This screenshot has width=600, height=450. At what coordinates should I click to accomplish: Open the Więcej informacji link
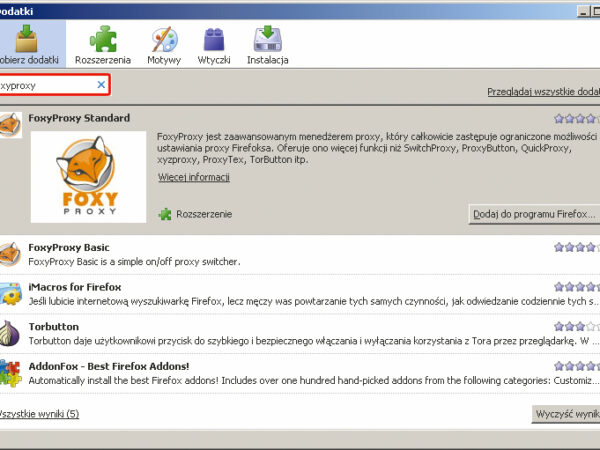pos(194,177)
